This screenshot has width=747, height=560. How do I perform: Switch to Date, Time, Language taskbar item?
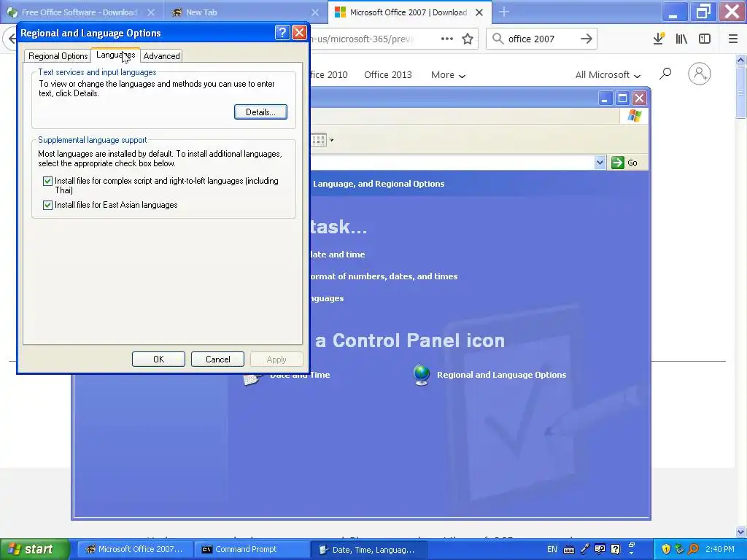tap(368, 550)
